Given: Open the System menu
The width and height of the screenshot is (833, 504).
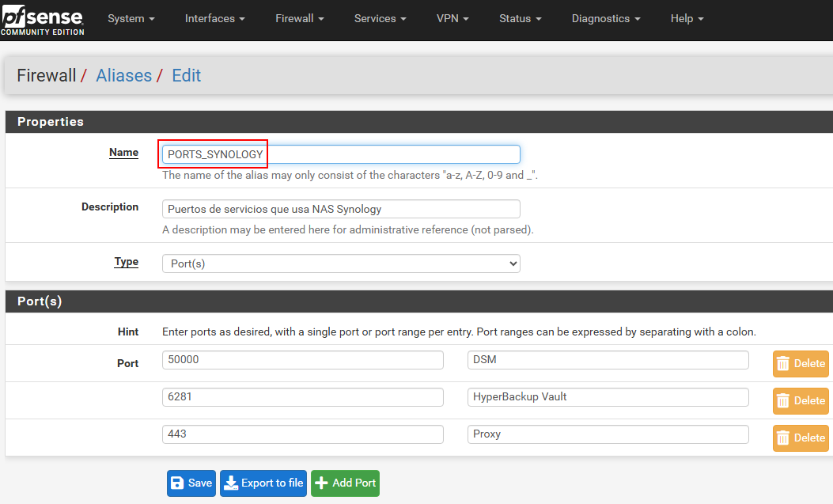Looking at the screenshot, I should pos(131,18).
